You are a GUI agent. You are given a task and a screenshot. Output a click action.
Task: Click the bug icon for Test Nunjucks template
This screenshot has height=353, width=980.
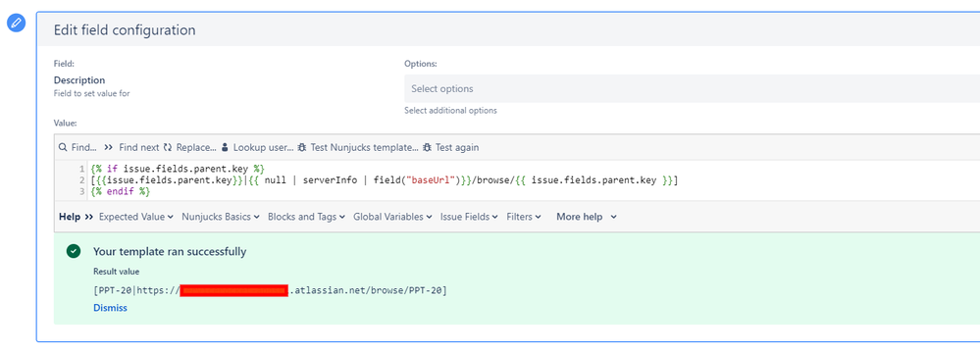(x=302, y=147)
